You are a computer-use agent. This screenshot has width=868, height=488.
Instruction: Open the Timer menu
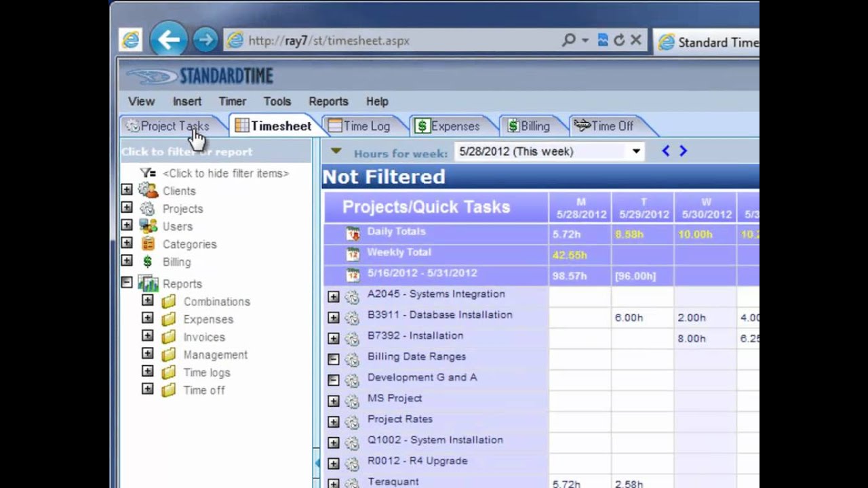[232, 101]
